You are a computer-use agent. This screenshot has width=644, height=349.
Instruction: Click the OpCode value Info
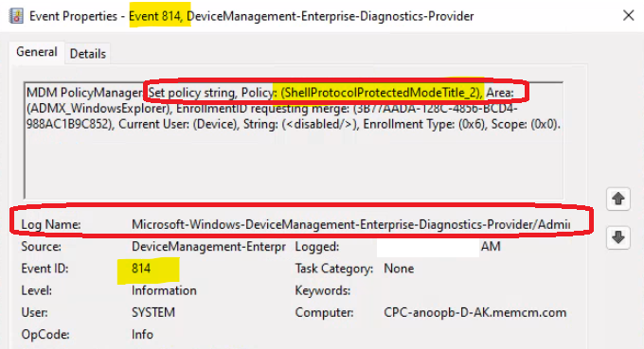tap(142, 335)
